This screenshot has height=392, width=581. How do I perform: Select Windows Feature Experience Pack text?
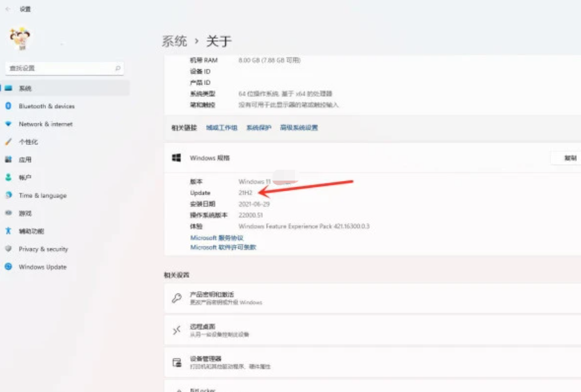[x=304, y=226]
